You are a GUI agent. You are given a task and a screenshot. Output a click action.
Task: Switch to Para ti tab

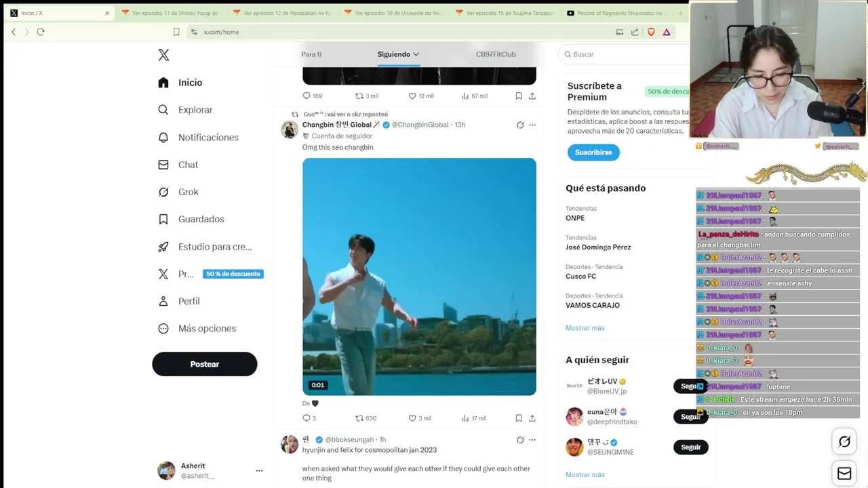311,54
